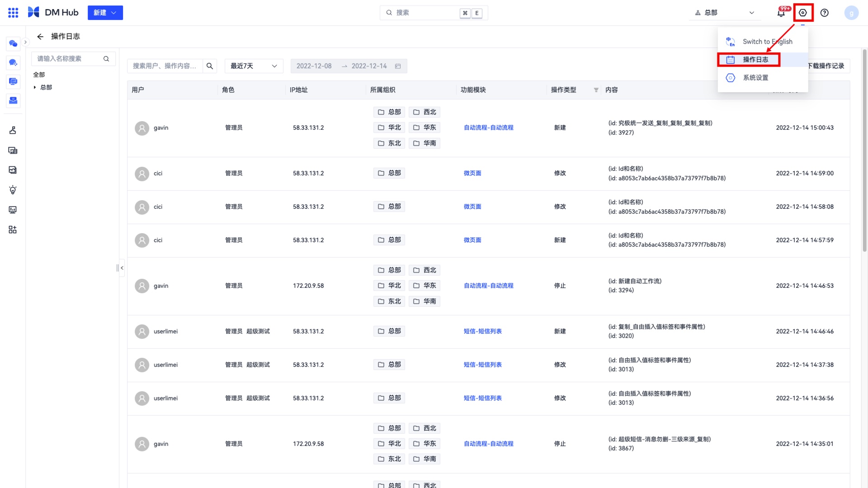Click the 下载操作记录 button

click(826, 66)
